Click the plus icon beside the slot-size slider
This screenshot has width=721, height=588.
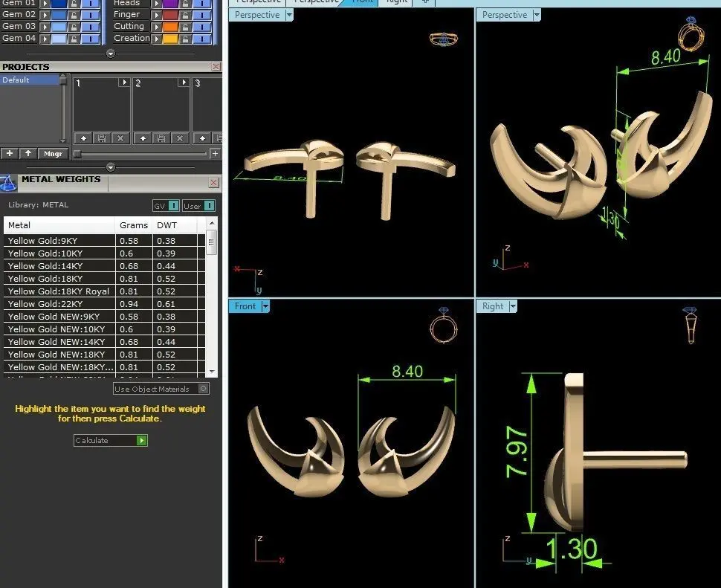coord(215,154)
